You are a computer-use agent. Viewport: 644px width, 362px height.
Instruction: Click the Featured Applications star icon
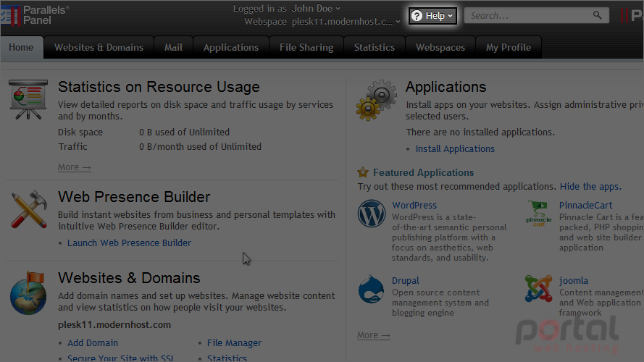coord(363,172)
